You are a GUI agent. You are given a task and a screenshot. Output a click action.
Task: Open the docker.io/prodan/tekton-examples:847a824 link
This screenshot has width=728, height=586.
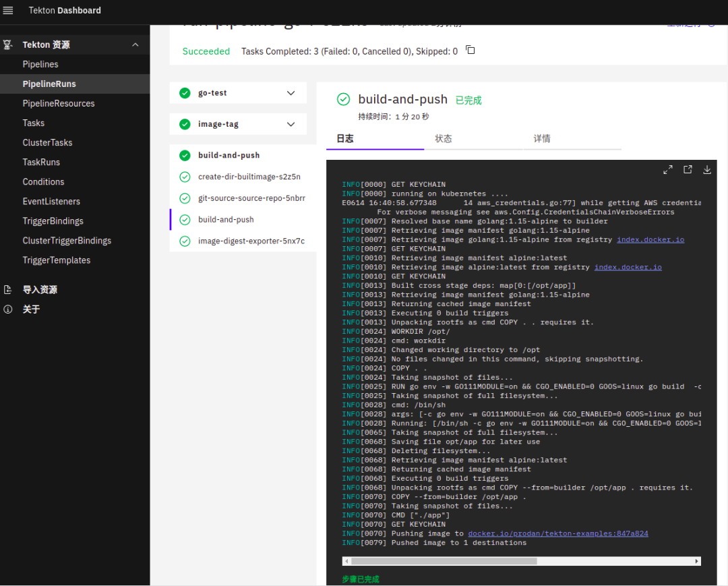pos(557,533)
